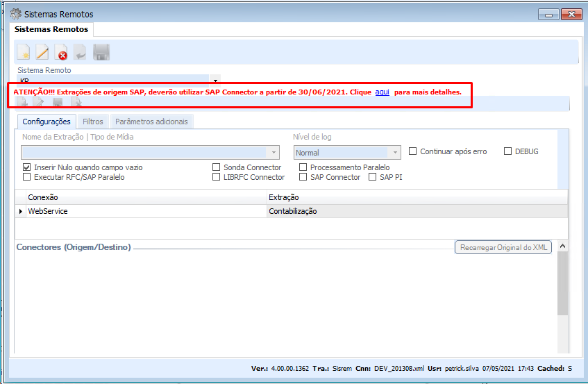Click the gear icon in the title bar
Image resolution: width=588 pixels, height=384 pixels.
point(16,15)
